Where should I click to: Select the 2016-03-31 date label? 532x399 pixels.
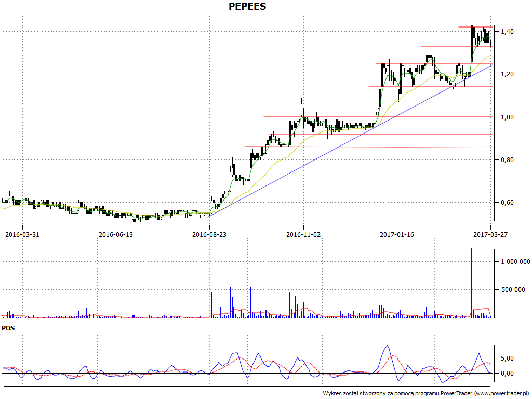click(x=22, y=234)
